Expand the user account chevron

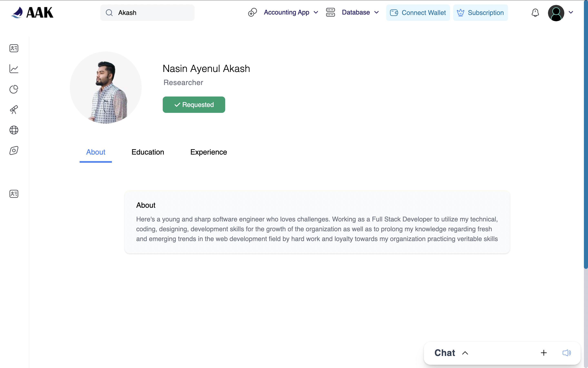coord(571,12)
